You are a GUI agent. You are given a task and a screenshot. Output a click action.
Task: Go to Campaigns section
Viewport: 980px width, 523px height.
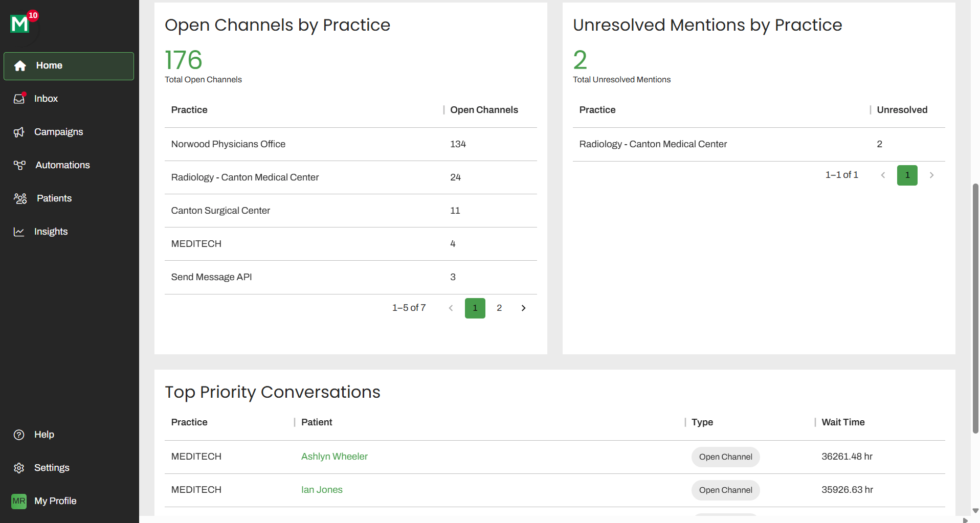click(69, 132)
